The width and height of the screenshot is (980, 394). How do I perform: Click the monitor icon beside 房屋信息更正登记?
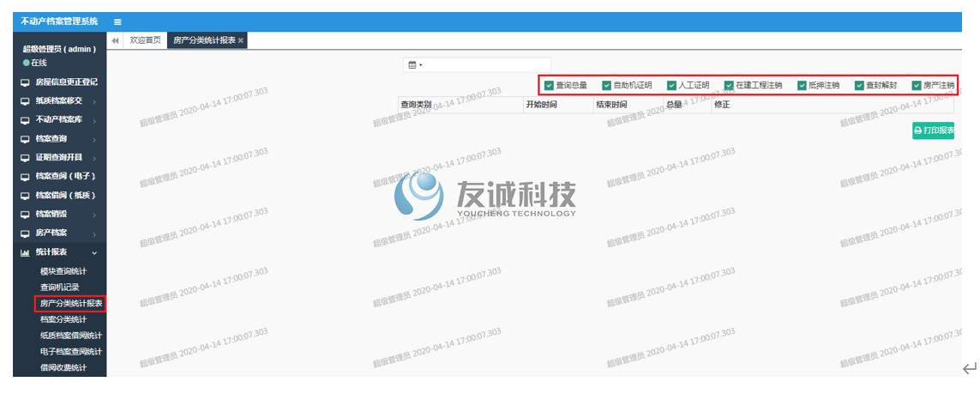click(25, 82)
